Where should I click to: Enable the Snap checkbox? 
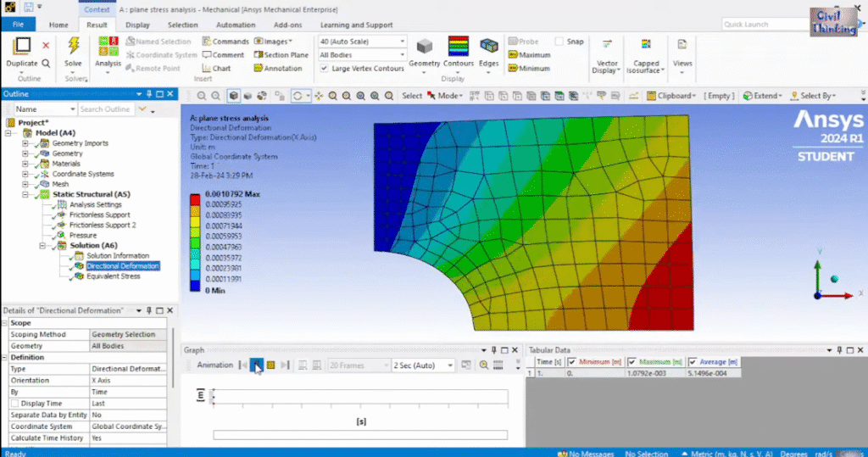point(559,42)
